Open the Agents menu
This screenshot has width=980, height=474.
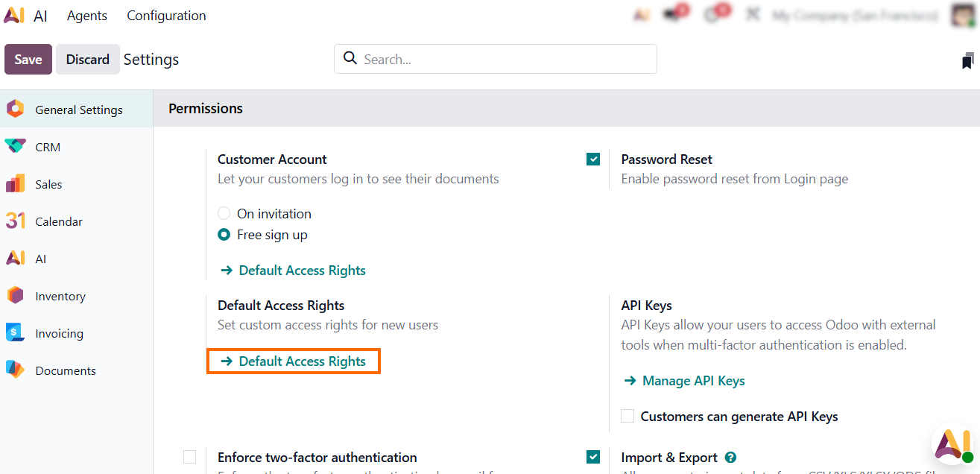pyautogui.click(x=87, y=16)
